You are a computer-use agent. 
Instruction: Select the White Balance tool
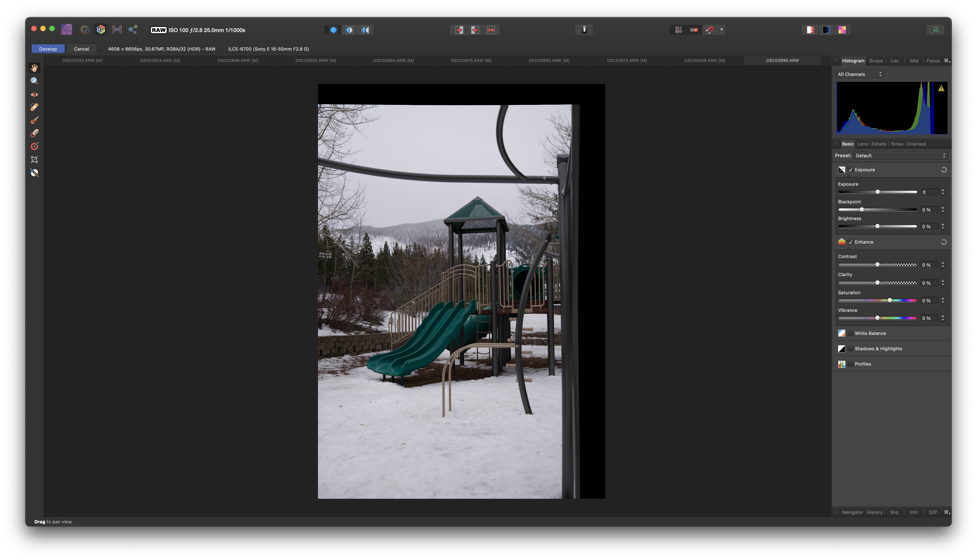tap(34, 173)
